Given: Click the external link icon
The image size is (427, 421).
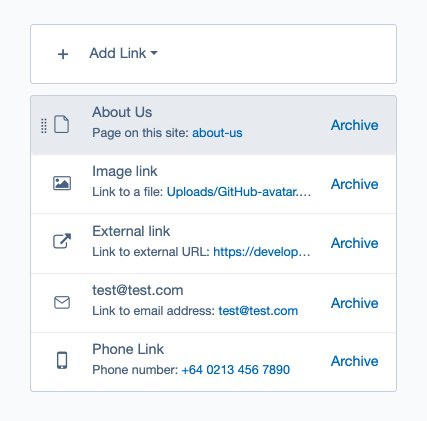Looking at the screenshot, I should point(62,241).
